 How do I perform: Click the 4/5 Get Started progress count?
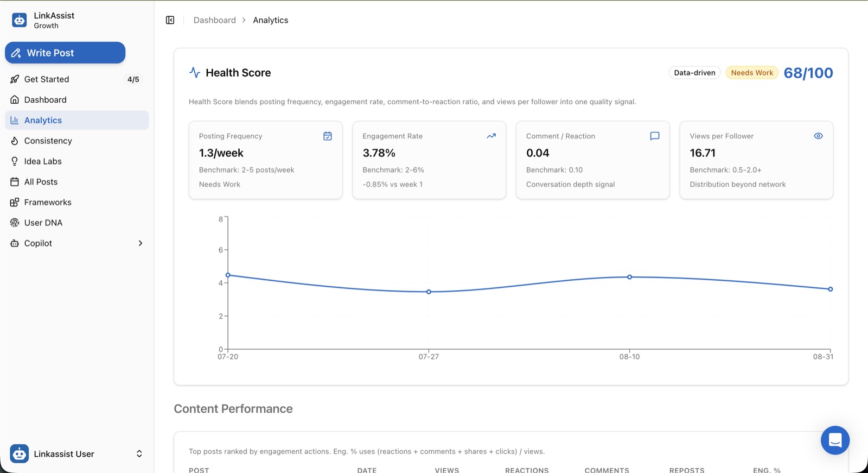click(133, 79)
